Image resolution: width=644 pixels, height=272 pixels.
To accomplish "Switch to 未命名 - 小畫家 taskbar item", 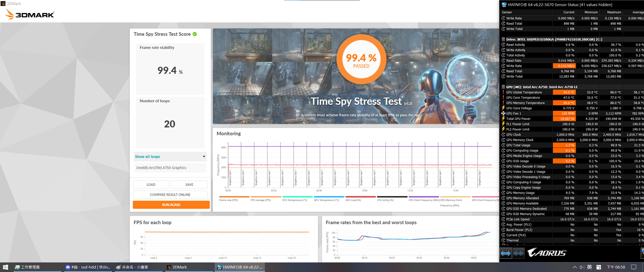I will coord(139,267).
